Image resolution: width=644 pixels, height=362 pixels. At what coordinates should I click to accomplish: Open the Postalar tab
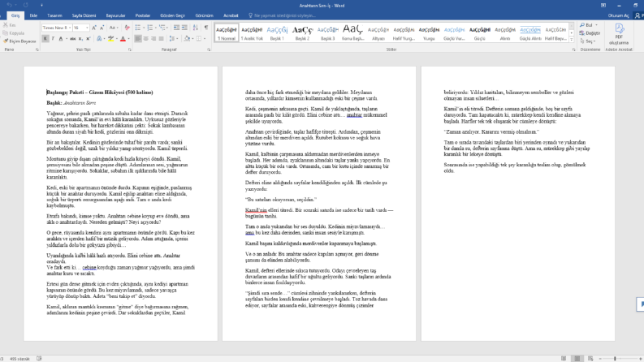tap(142, 15)
